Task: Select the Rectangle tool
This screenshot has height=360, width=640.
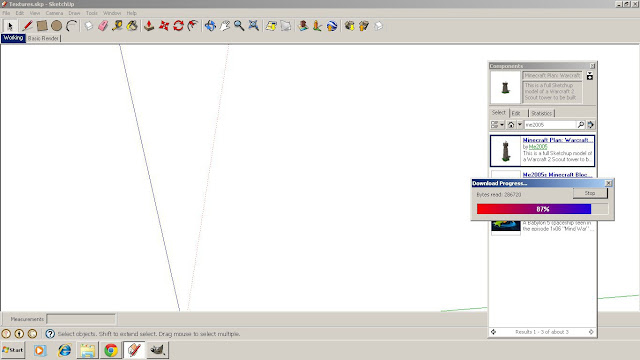Action: pos(42,26)
